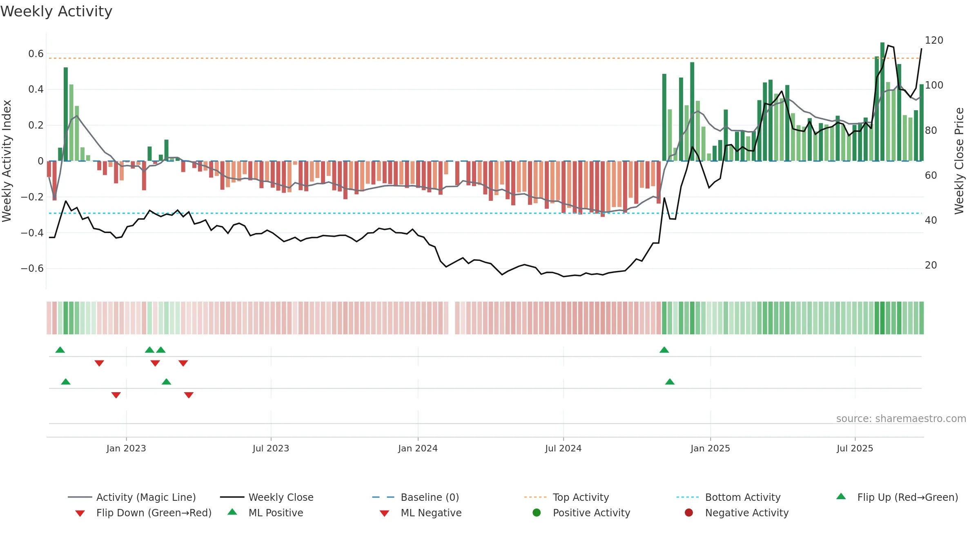The image size is (980, 551).
Task: Select the first green flip-up marker before Jan 2023
Action: (60, 350)
